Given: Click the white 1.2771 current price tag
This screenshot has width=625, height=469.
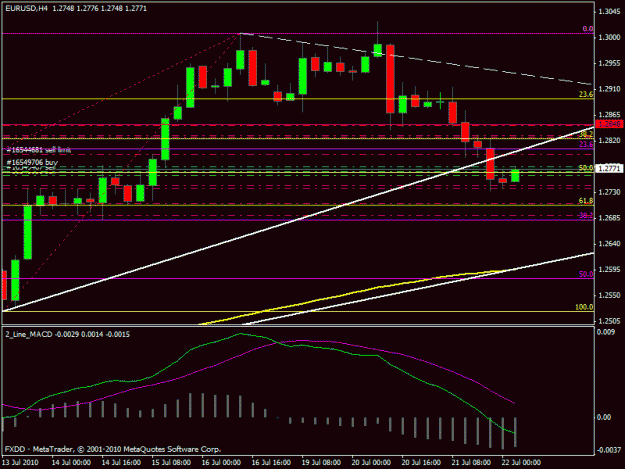Looking at the screenshot, I should pos(609,169).
